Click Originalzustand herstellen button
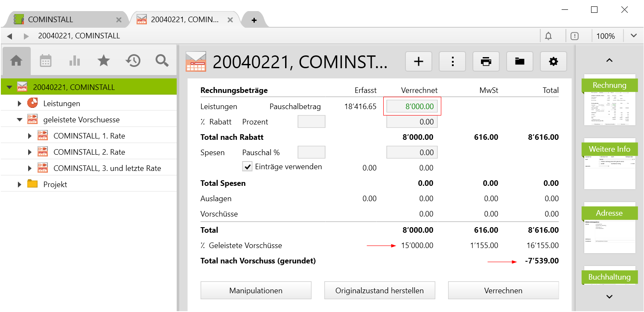 379,291
